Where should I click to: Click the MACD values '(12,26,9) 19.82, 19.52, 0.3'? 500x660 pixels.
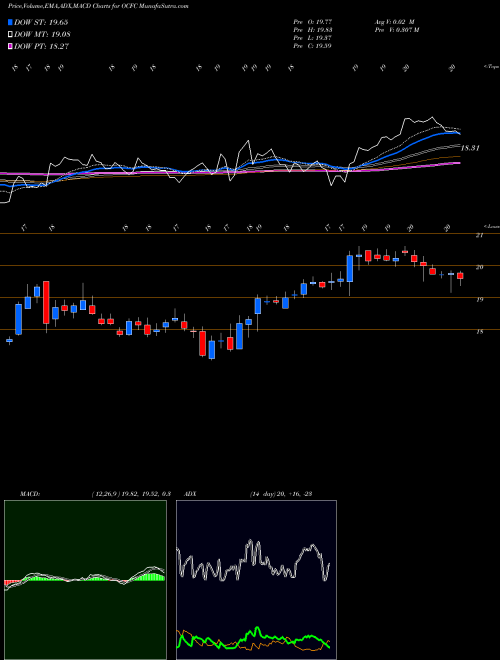(131, 494)
